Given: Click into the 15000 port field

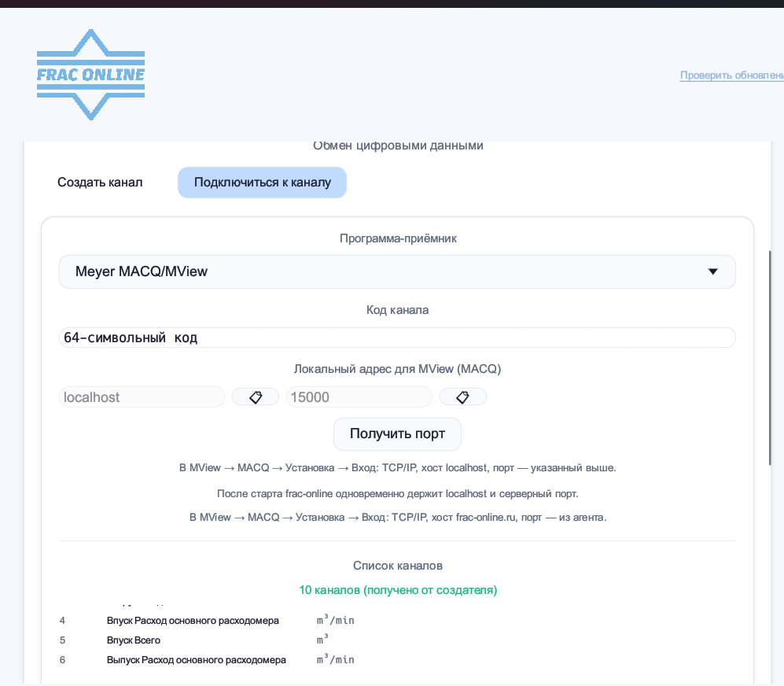Looking at the screenshot, I should 359,397.
